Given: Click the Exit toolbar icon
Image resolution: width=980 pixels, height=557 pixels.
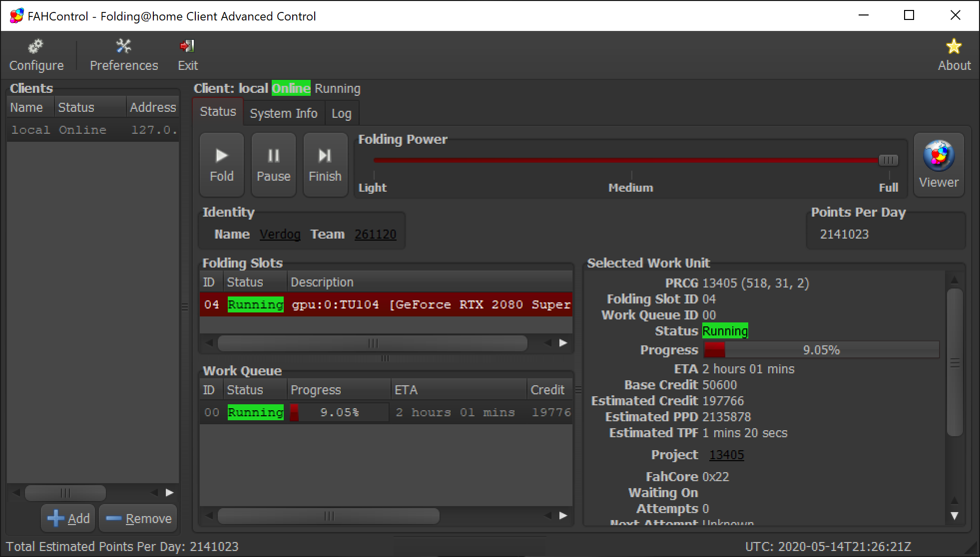Looking at the screenshot, I should (187, 55).
